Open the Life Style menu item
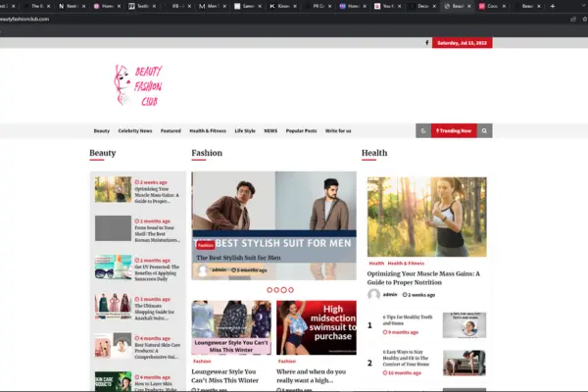This screenshot has width=588, height=392. [x=245, y=131]
